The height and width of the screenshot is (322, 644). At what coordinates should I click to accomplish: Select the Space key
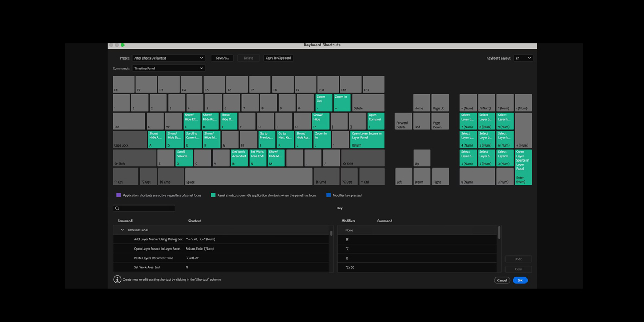[249, 177]
